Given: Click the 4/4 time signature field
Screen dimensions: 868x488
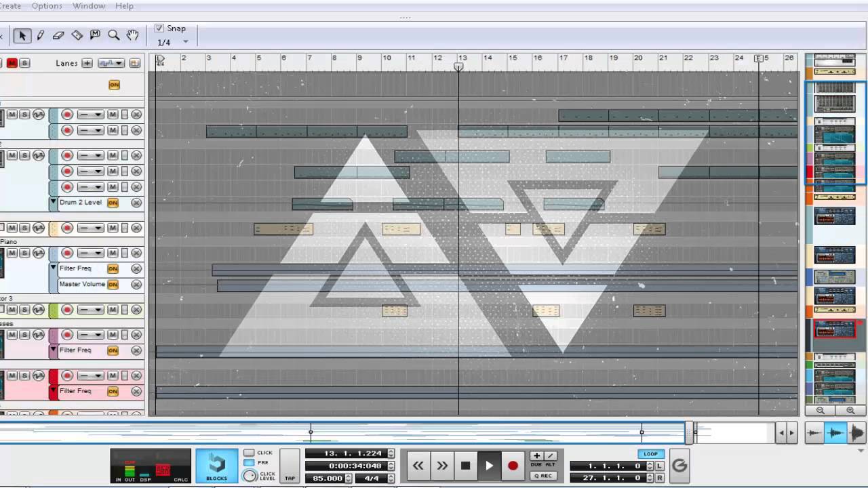Looking at the screenshot, I should (x=372, y=478).
